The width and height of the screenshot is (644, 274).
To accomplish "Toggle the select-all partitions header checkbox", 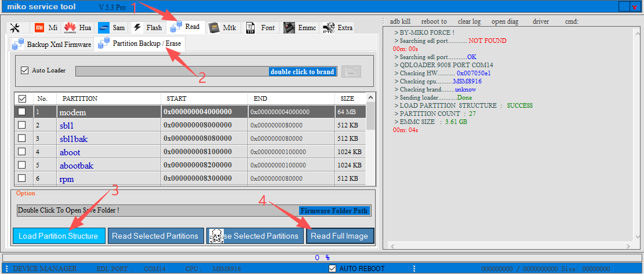I will tap(22, 98).
